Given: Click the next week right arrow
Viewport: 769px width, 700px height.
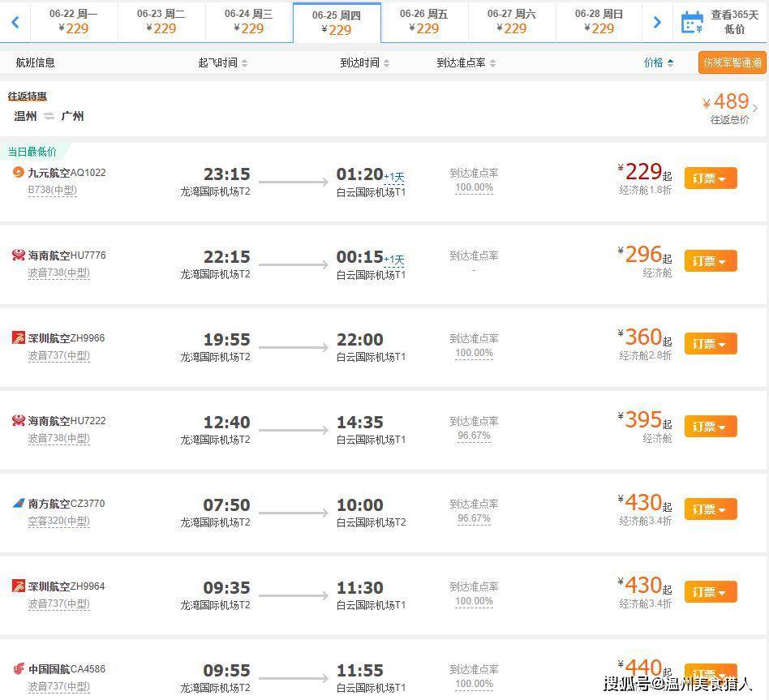Looking at the screenshot, I should [657, 22].
